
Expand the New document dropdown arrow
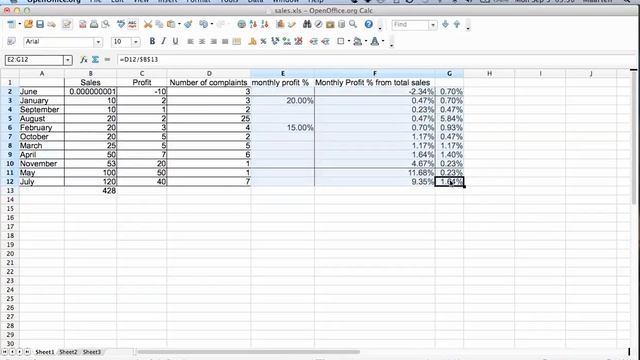[19, 24]
